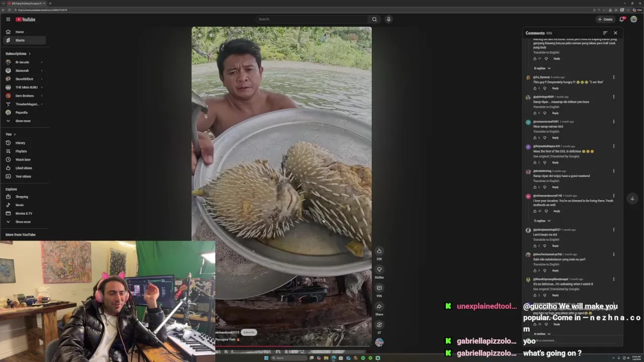
Task: Like the Short with thumbs up
Action: [379, 251]
